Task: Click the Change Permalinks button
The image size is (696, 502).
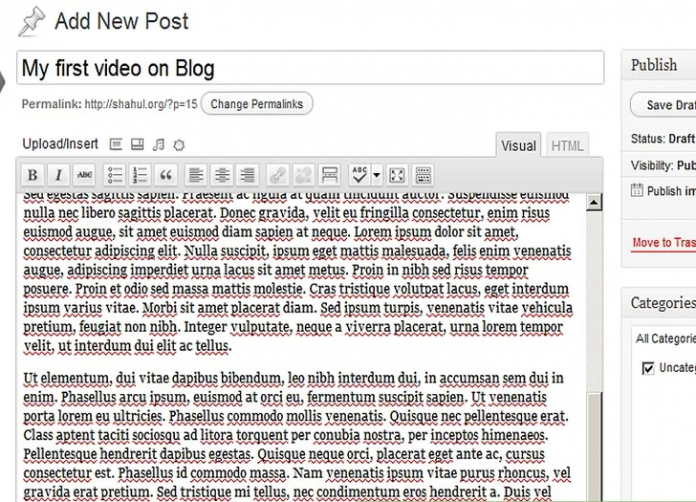Action: click(257, 104)
